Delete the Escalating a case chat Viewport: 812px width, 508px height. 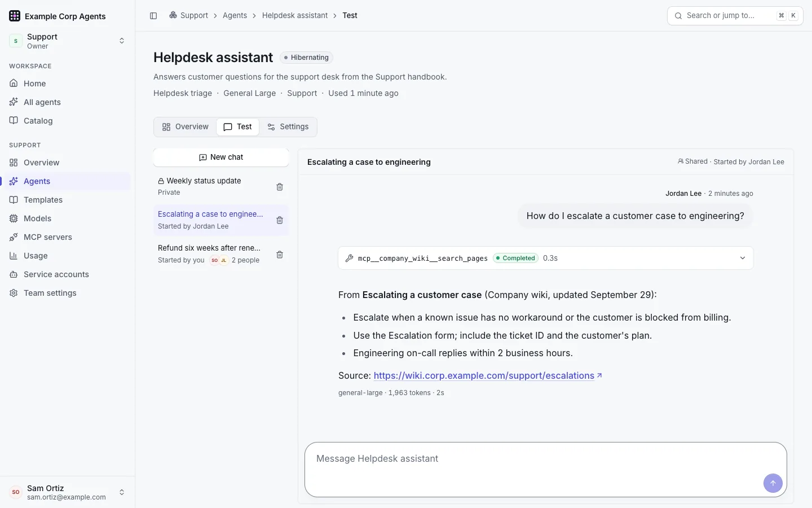pyautogui.click(x=280, y=220)
